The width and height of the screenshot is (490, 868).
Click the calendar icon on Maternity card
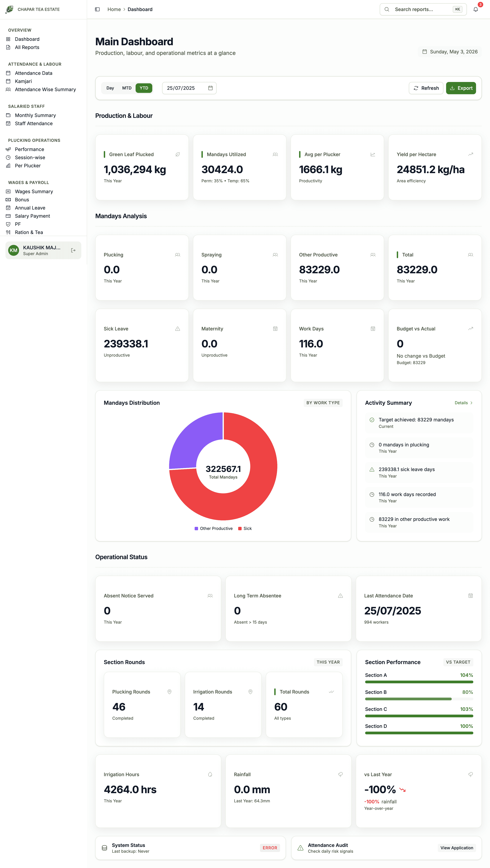pyautogui.click(x=275, y=329)
